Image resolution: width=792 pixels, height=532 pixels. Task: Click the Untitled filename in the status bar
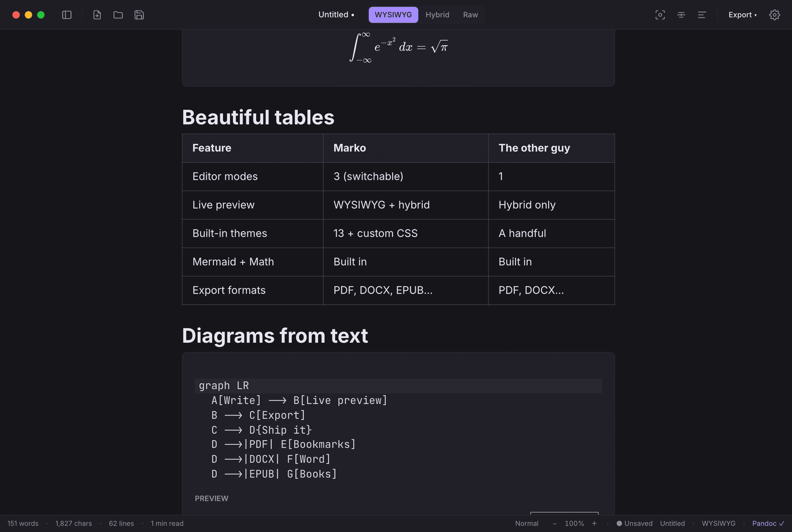coord(672,523)
